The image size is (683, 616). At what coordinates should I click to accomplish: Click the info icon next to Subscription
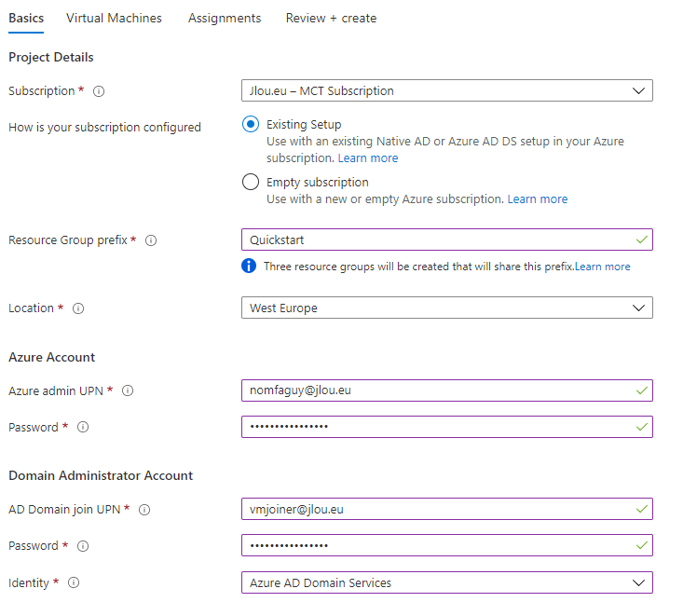99,91
